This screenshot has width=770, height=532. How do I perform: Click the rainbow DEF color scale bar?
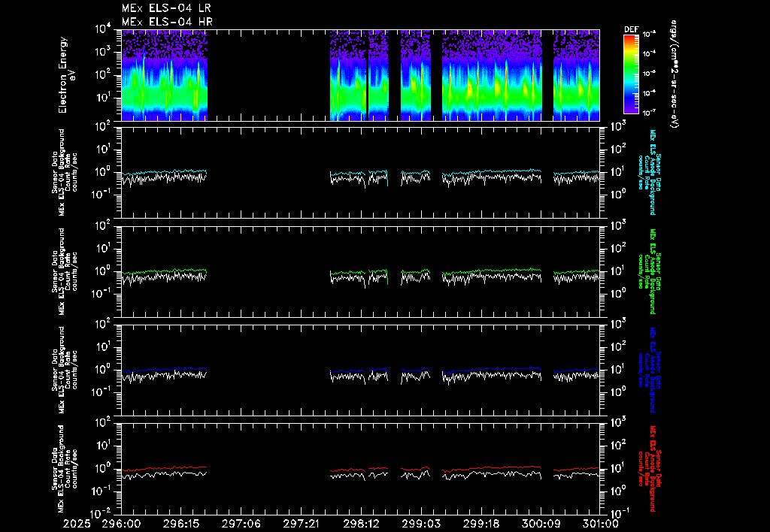(x=631, y=74)
